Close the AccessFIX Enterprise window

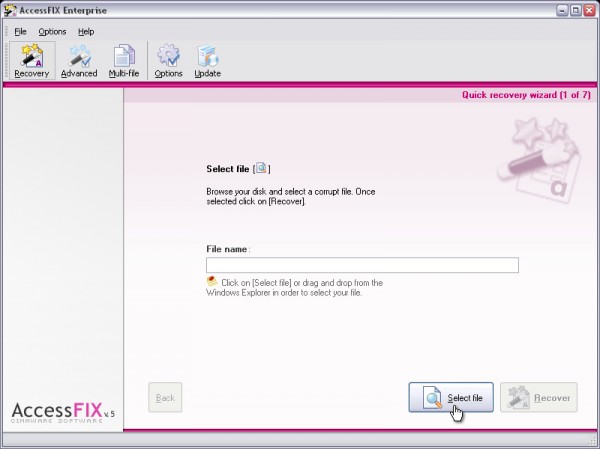click(590, 10)
